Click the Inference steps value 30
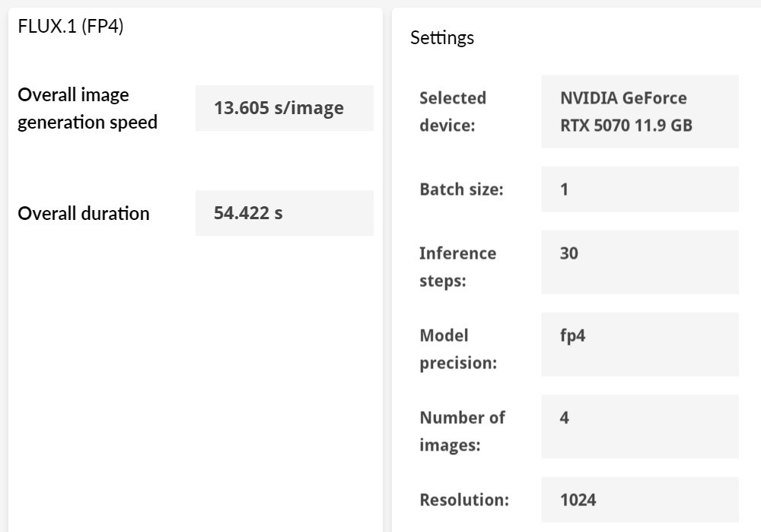The width and height of the screenshot is (761, 532). (x=639, y=262)
